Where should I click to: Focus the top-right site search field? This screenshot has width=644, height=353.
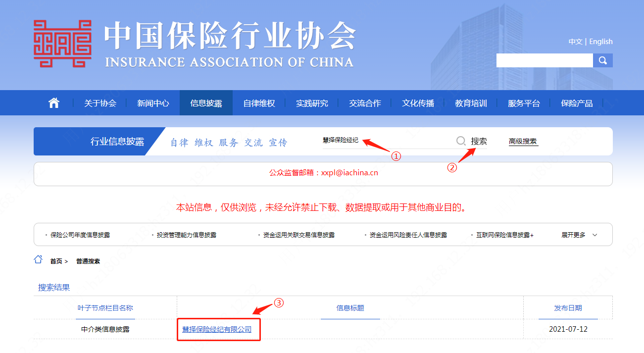pyautogui.click(x=545, y=60)
